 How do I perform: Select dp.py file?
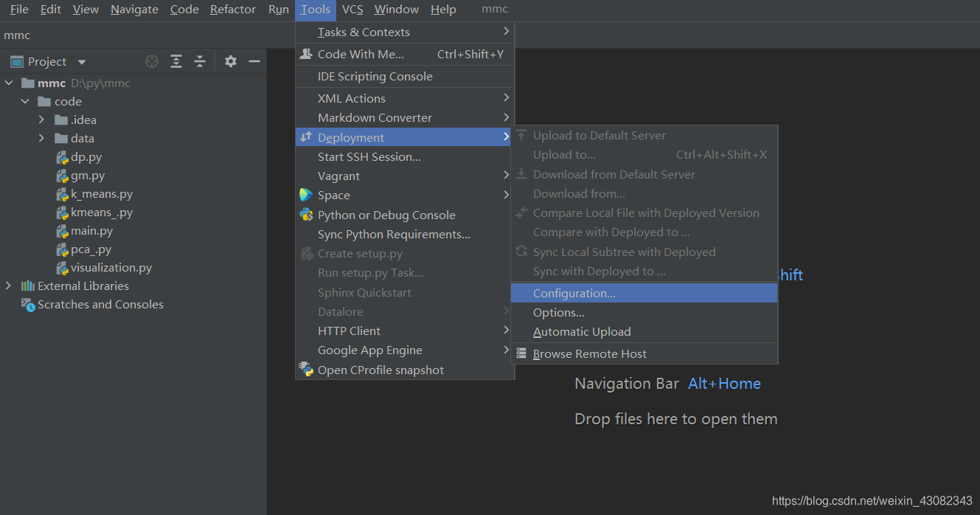pyautogui.click(x=86, y=157)
